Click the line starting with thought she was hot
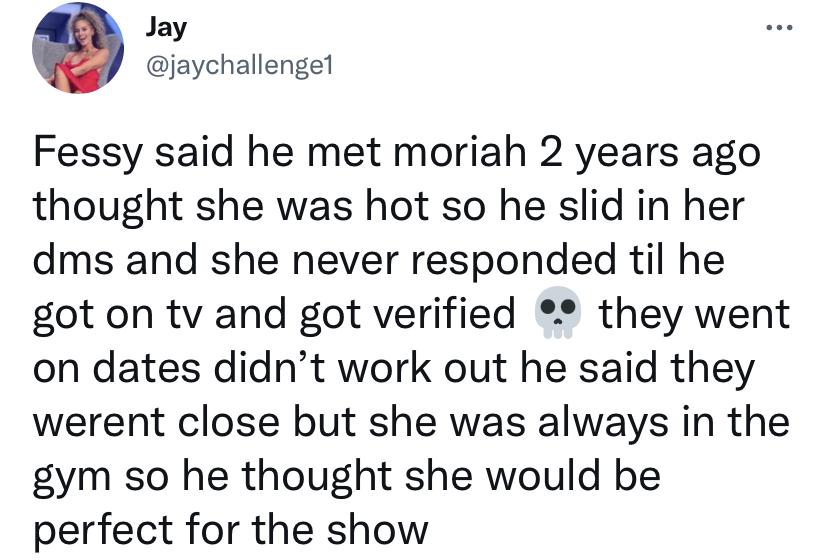The image size is (828, 560). (389, 207)
